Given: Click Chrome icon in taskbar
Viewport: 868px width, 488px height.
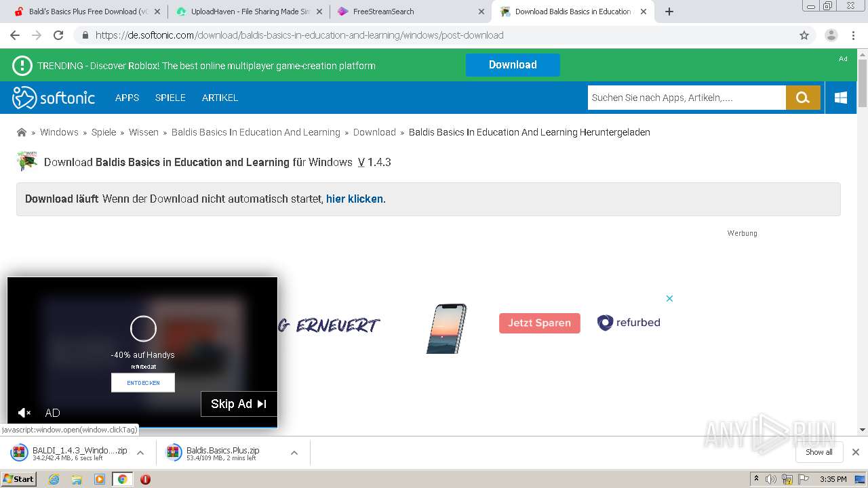Looking at the screenshot, I should pyautogui.click(x=122, y=479).
